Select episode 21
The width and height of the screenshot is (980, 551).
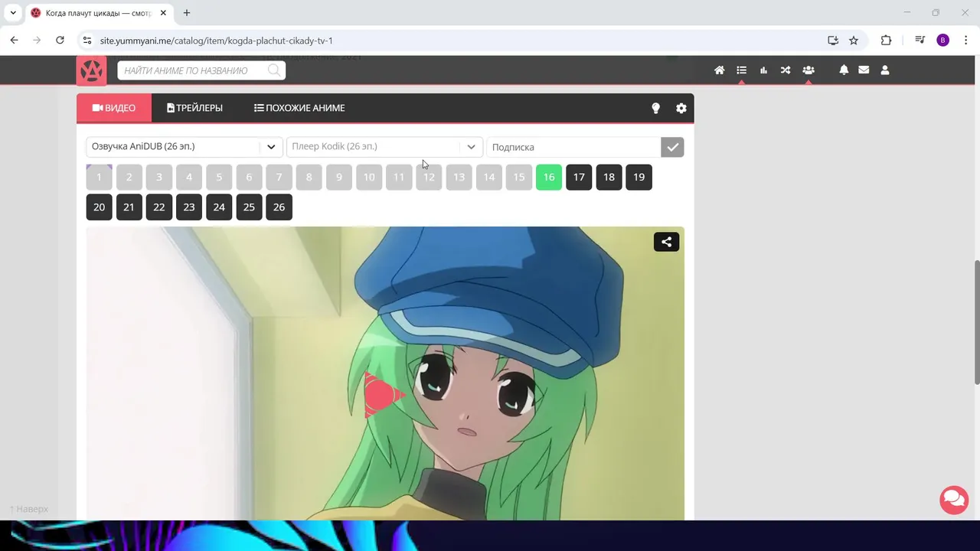129,207
